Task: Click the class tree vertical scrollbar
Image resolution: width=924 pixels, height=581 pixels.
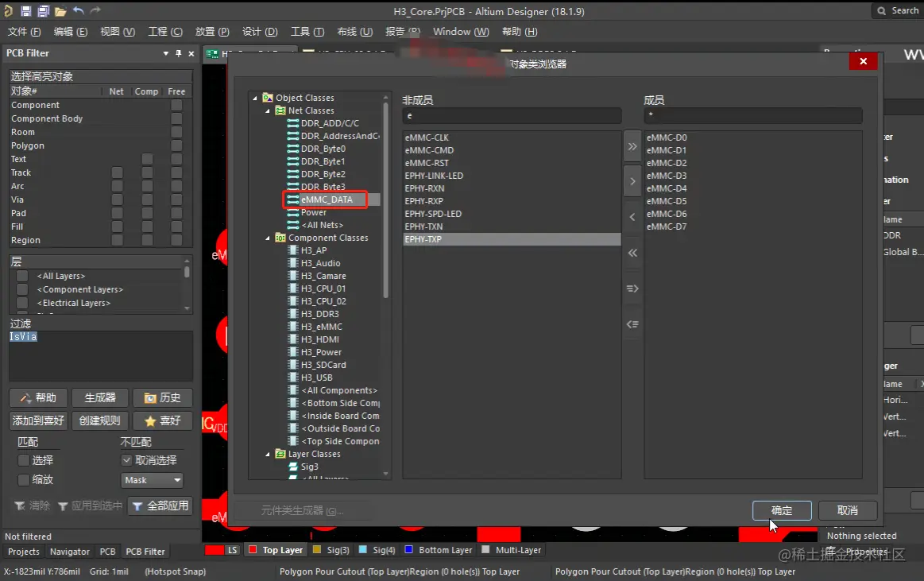Action: tap(386, 200)
